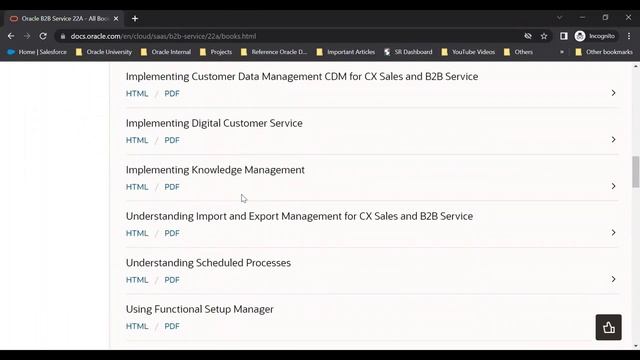
Task: Click Implementing Customer Data Management CDM title
Action: point(302,77)
